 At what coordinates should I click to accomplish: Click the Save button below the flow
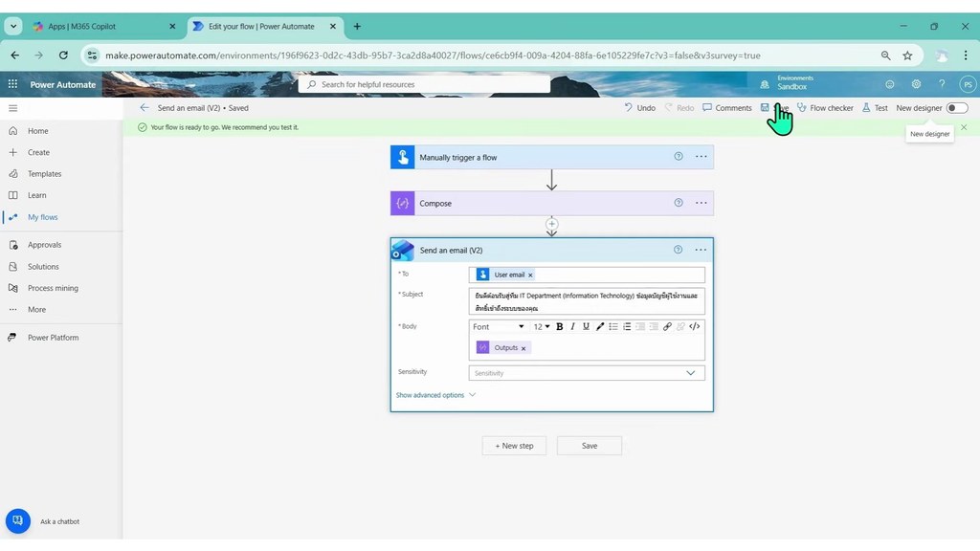coord(590,446)
